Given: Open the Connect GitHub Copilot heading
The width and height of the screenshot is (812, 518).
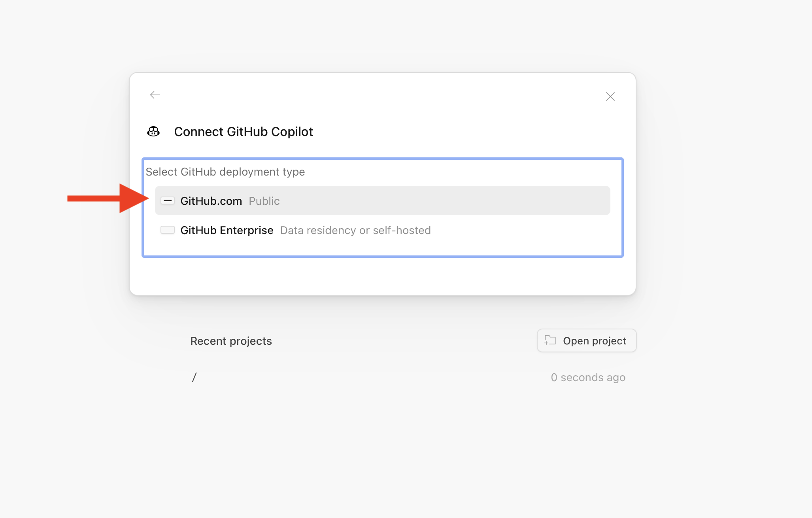Looking at the screenshot, I should (x=244, y=132).
